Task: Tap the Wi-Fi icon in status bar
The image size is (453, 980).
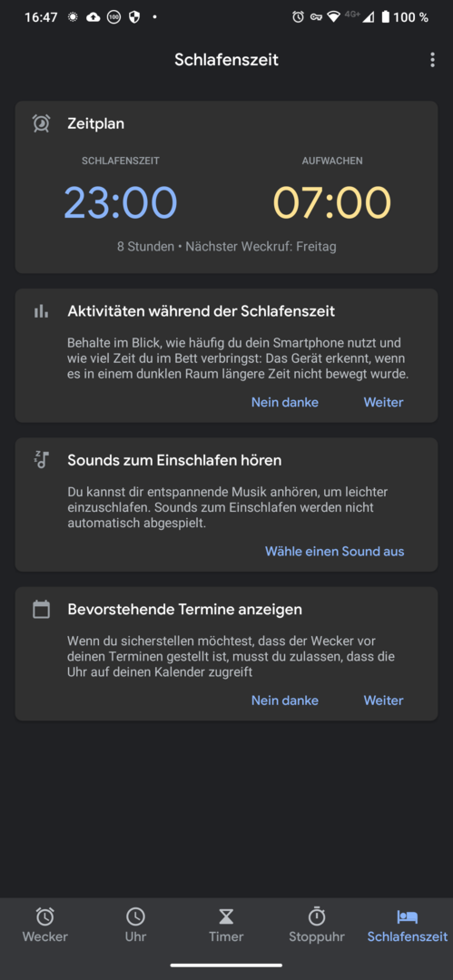Action: pyautogui.click(x=333, y=17)
